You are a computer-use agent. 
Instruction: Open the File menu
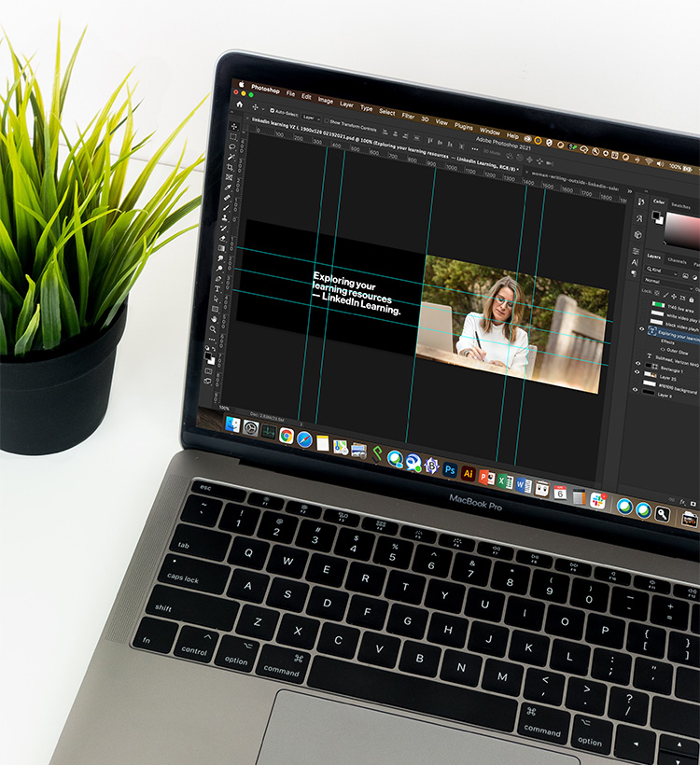click(x=290, y=93)
